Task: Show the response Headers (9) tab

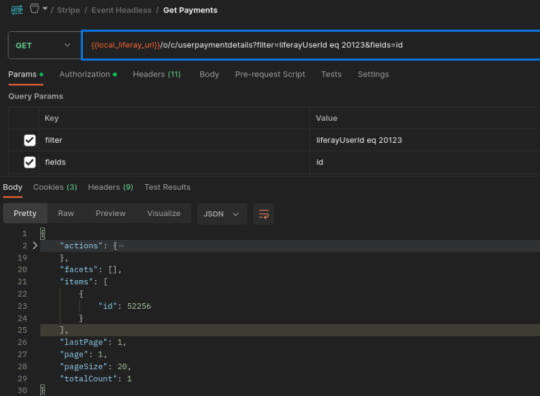Action: coord(111,187)
